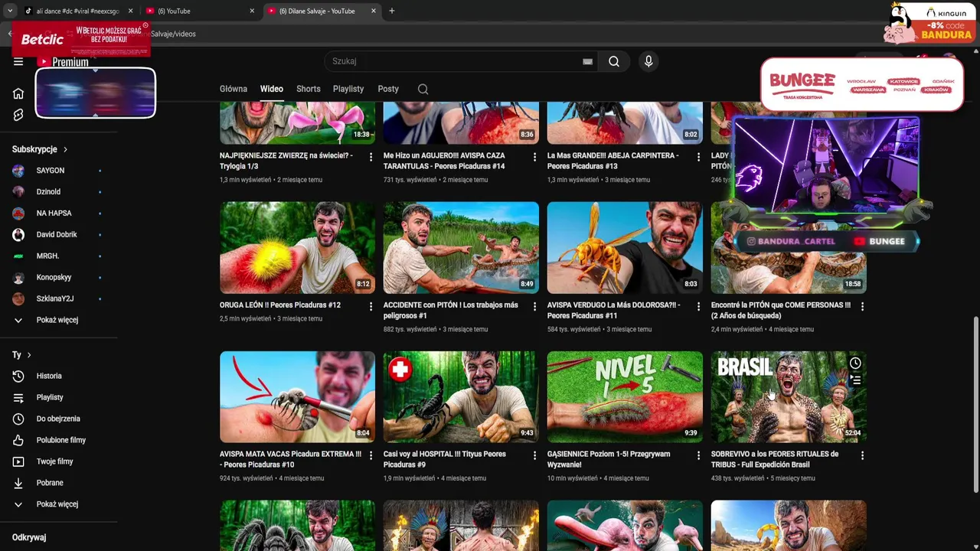Open options menu for AVISPA MATA VACAS video
Screen dimensions: 980x551
[371, 455]
